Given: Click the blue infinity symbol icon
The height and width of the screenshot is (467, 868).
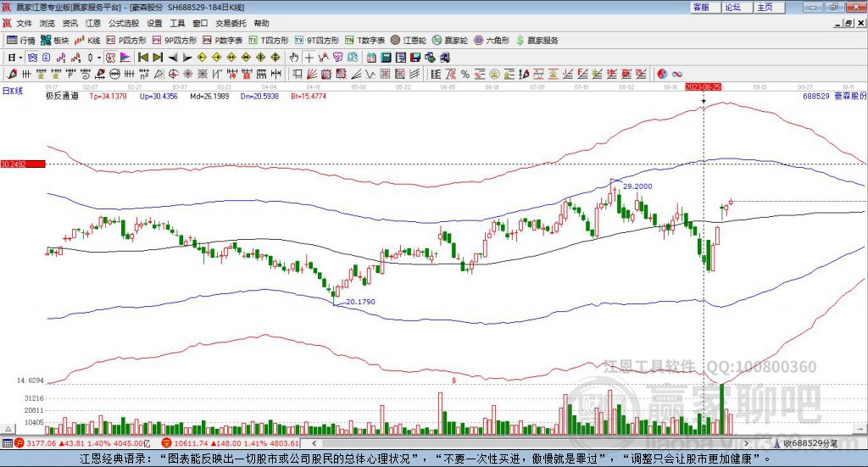Looking at the screenshot, I should 677,74.
